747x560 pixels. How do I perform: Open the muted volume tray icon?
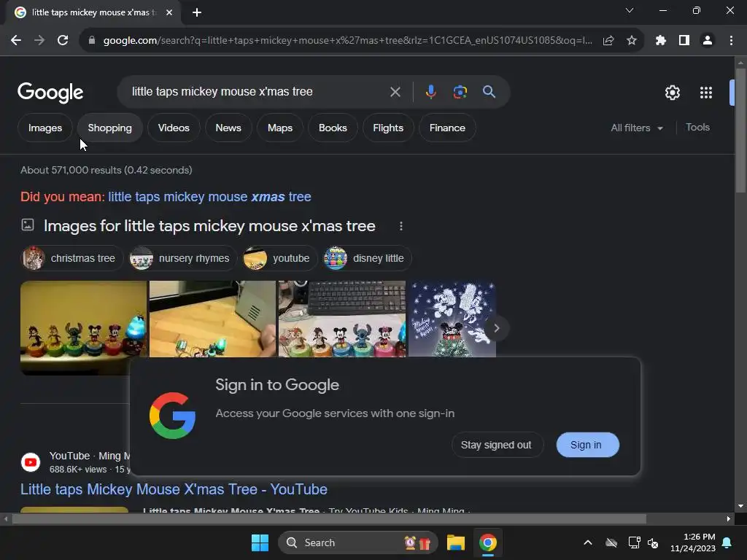tap(653, 542)
